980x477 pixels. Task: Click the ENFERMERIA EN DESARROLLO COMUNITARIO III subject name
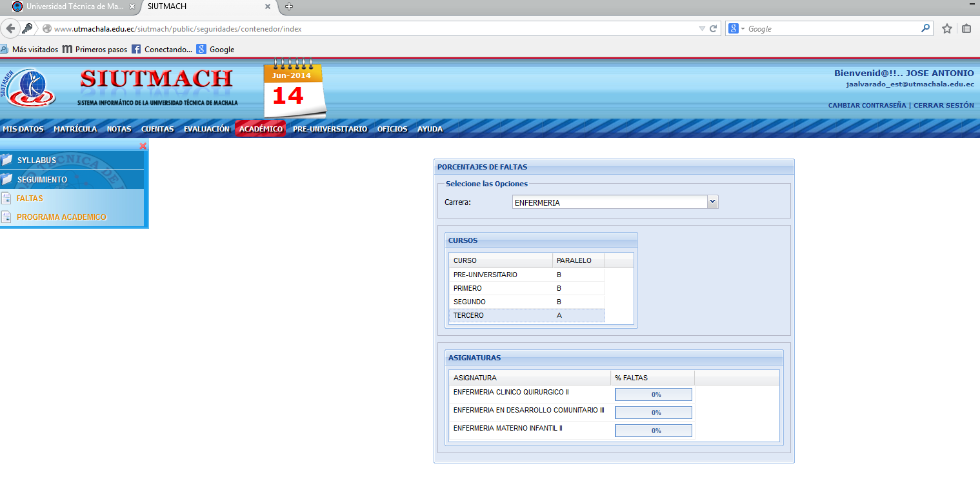click(529, 410)
